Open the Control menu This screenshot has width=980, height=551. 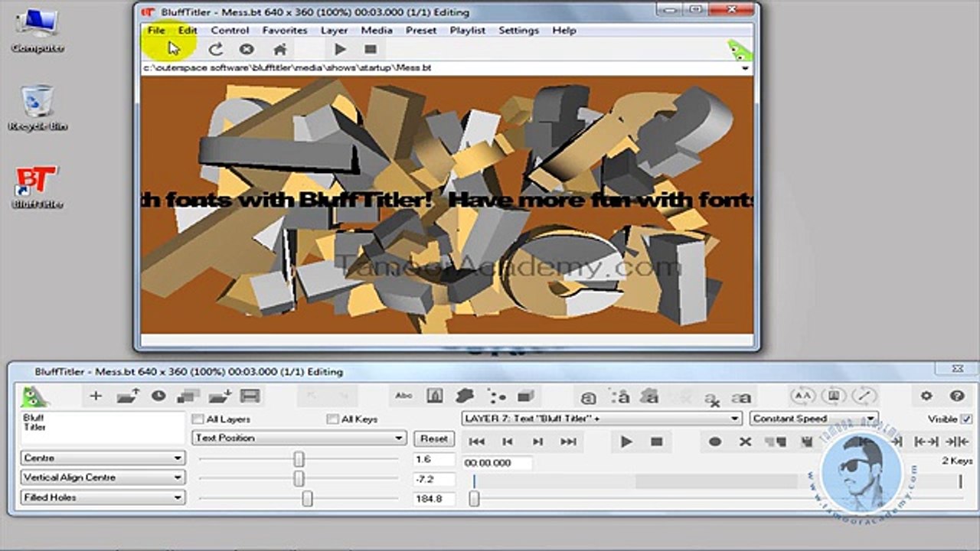pos(230,31)
